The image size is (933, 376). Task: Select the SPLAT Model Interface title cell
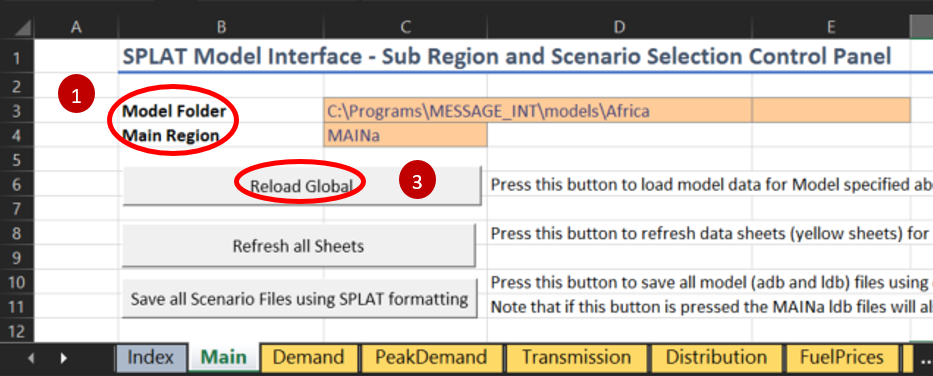tap(506, 57)
